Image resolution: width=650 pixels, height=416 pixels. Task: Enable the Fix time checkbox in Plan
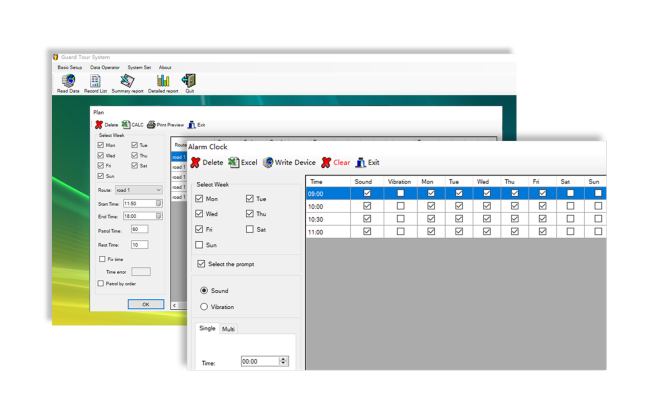click(102, 259)
